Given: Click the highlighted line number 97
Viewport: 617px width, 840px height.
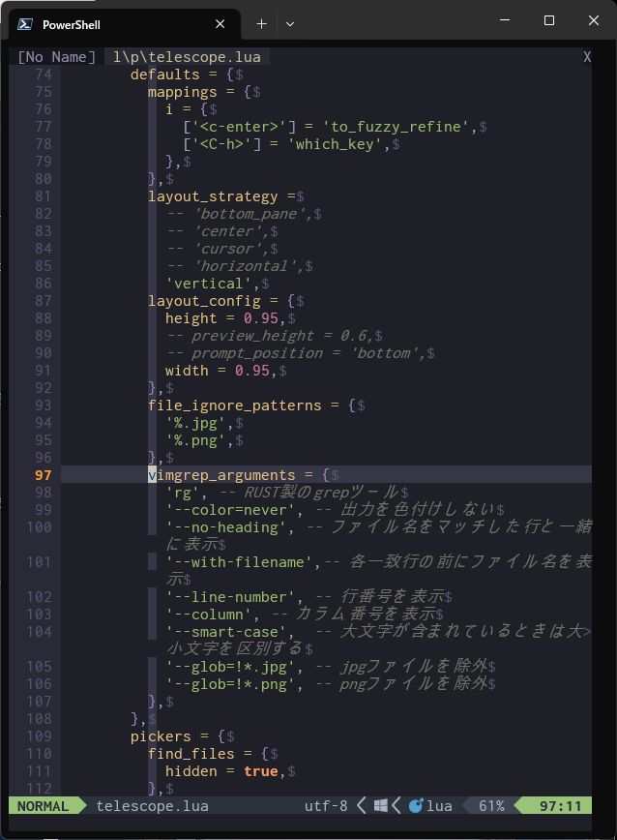Looking at the screenshot, I should click(43, 474).
